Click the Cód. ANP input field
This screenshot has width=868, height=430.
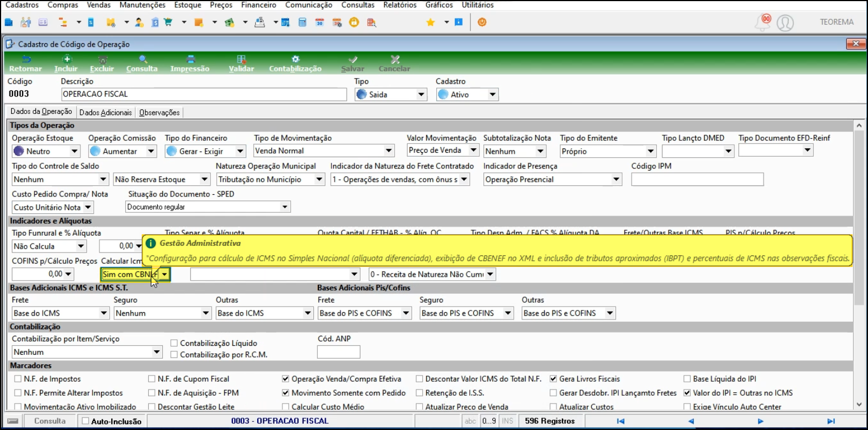pyautogui.click(x=339, y=352)
